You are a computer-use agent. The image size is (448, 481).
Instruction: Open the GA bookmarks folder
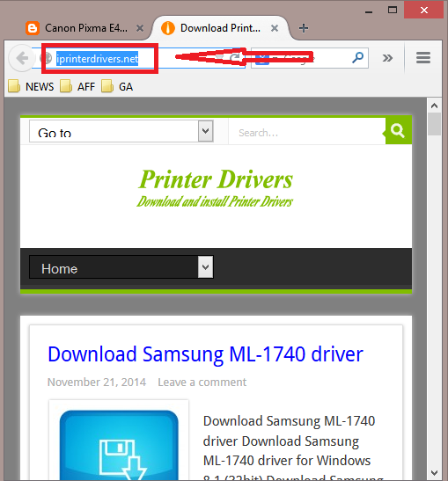tap(117, 86)
